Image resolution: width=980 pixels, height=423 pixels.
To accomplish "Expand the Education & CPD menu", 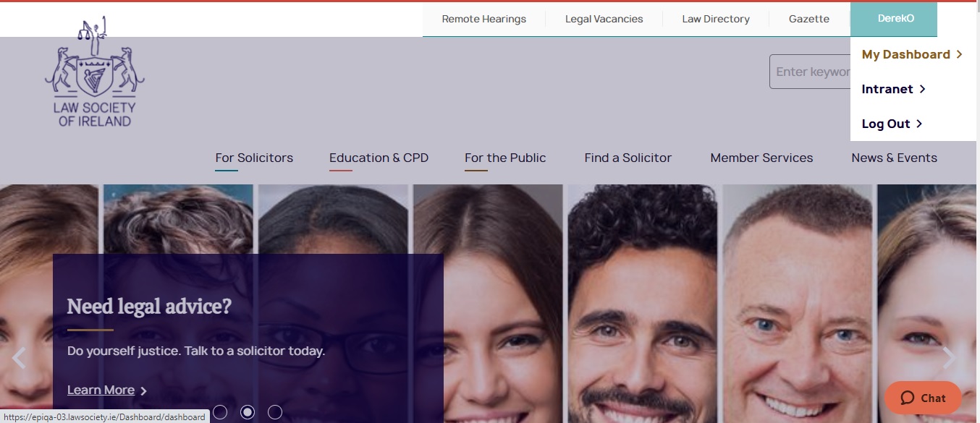I will (379, 158).
